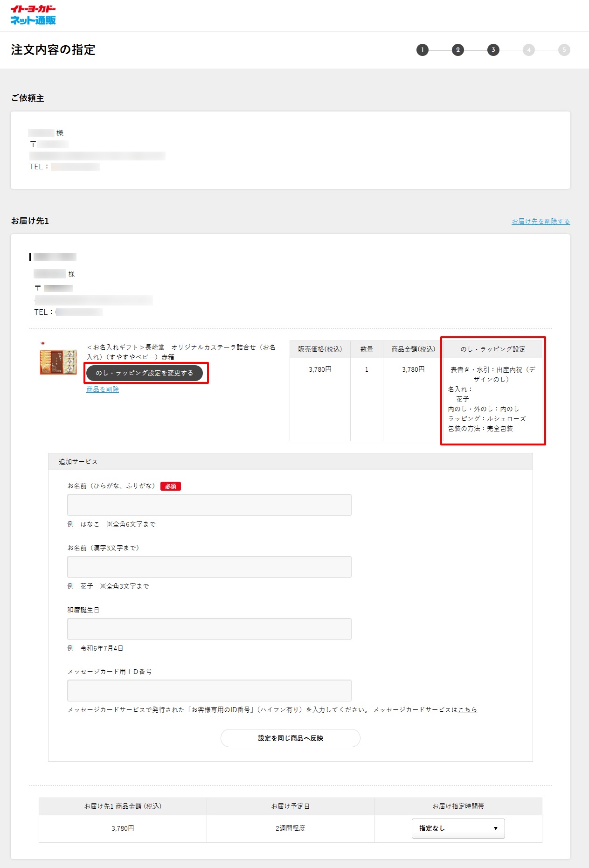Click the メッセージカード用ID番号 input field

tap(209, 691)
